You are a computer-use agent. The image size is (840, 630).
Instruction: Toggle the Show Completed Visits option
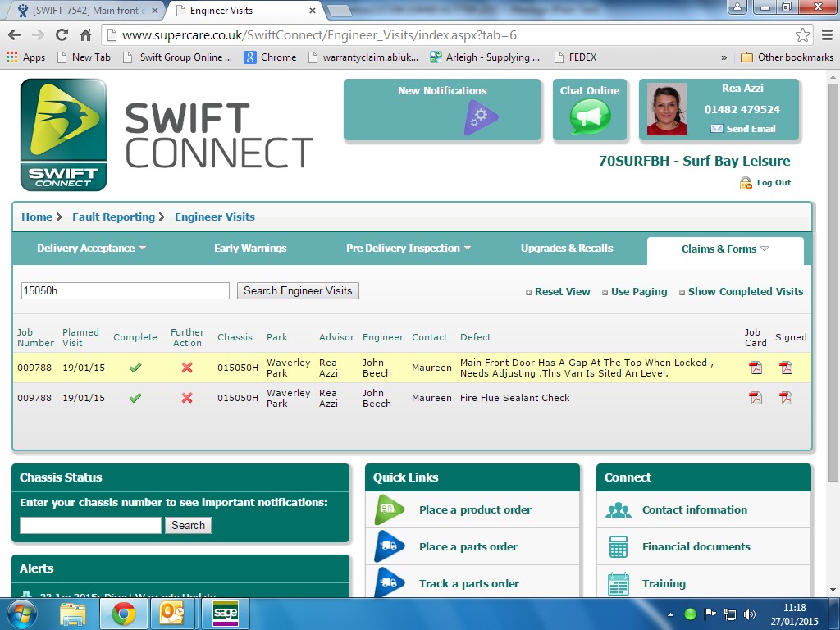tap(741, 291)
